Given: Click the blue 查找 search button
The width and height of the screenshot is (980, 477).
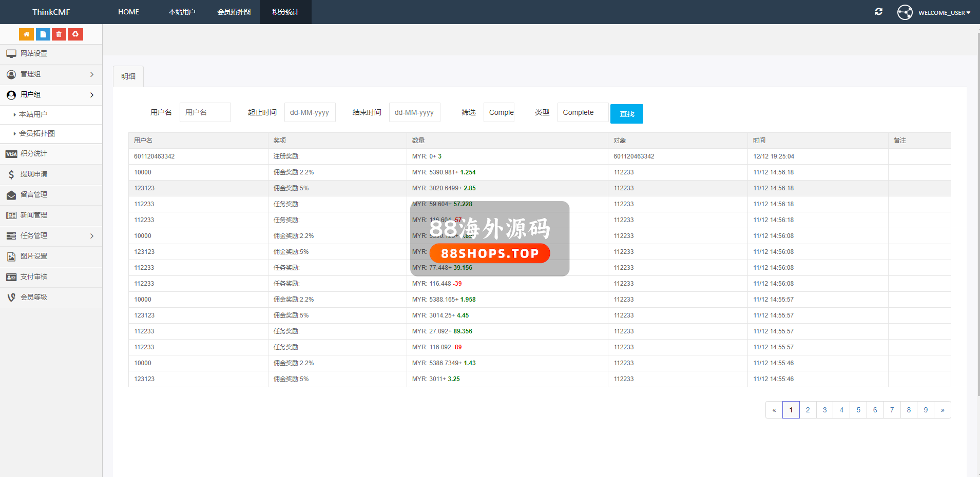Looking at the screenshot, I should pyautogui.click(x=626, y=114).
